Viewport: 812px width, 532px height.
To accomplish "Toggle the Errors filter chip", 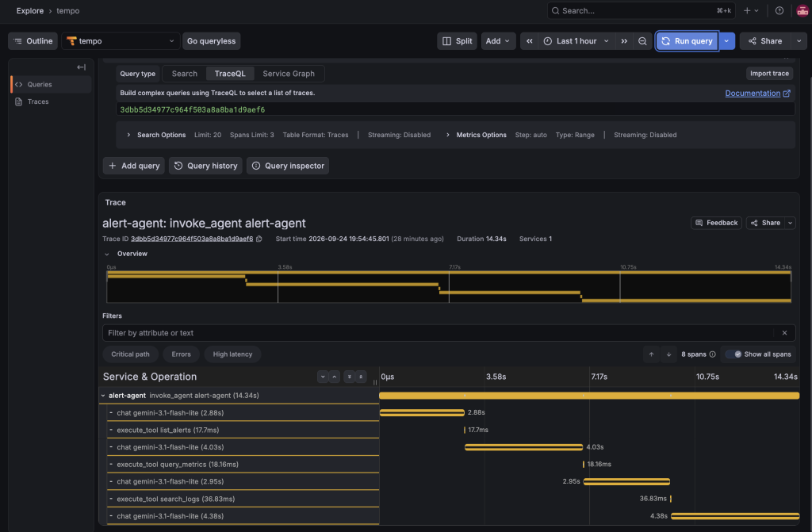I will [182, 354].
